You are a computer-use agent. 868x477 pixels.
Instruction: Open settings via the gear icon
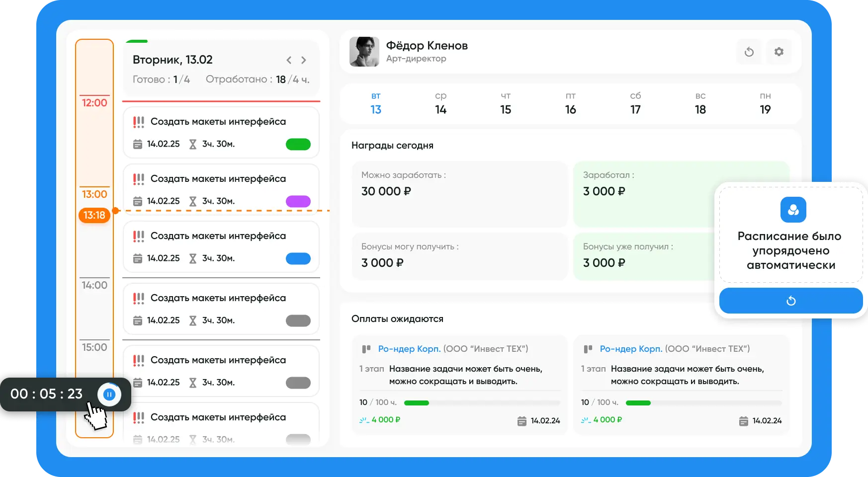pyautogui.click(x=779, y=52)
